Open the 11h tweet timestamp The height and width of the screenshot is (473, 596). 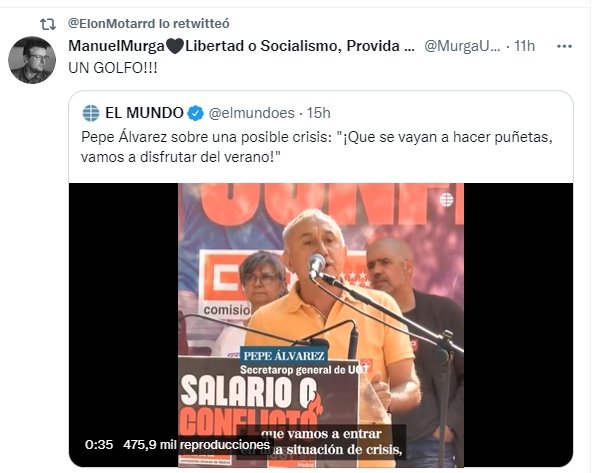pyautogui.click(x=525, y=46)
